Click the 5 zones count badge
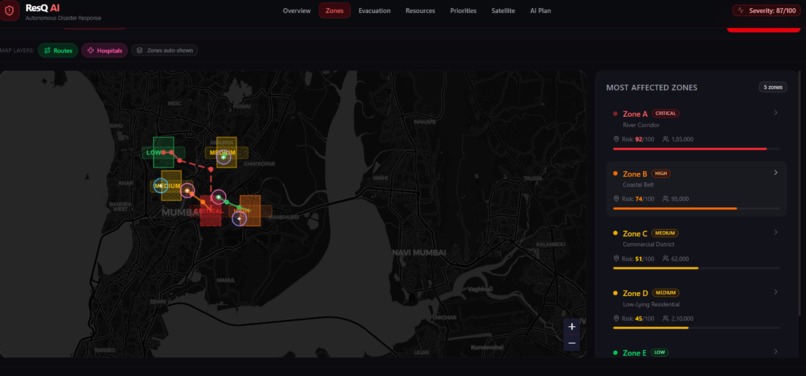 773,87
